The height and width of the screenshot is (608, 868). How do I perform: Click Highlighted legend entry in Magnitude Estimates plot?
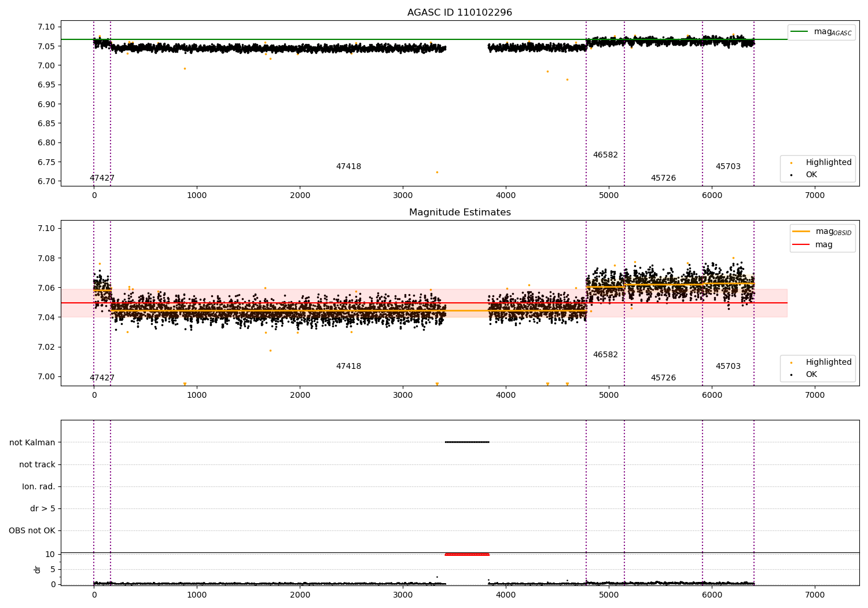tap(821, 362)
